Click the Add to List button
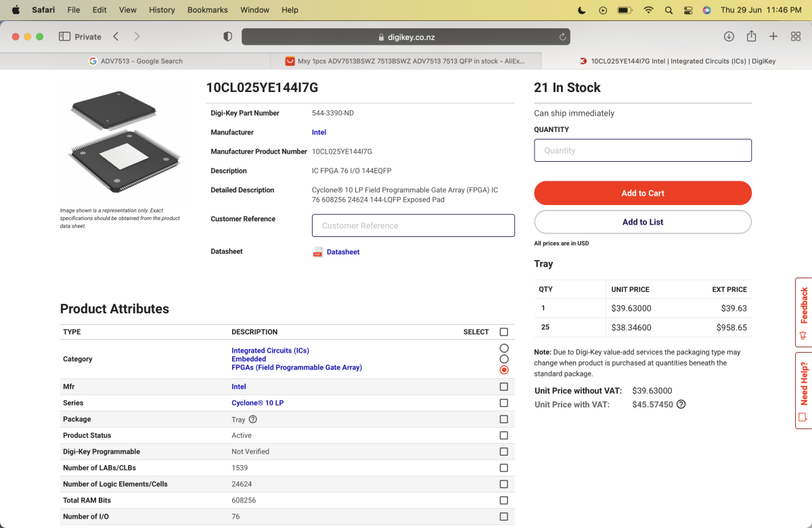The image size is (812, 528). (643, 222)
